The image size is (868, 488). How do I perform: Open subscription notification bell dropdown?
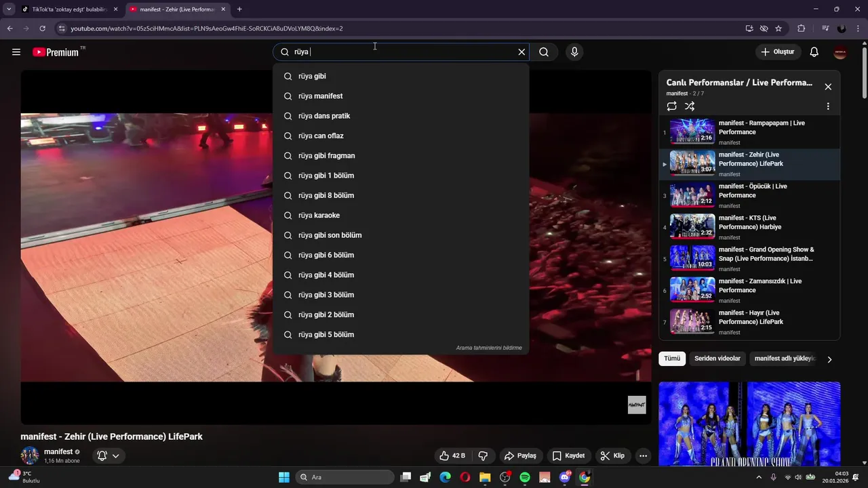108,455
